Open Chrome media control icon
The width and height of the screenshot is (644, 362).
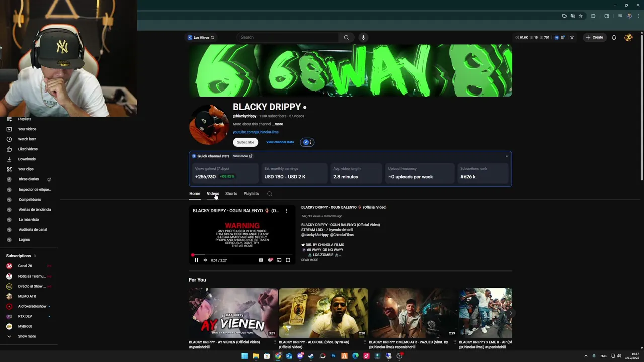(620, 16)
